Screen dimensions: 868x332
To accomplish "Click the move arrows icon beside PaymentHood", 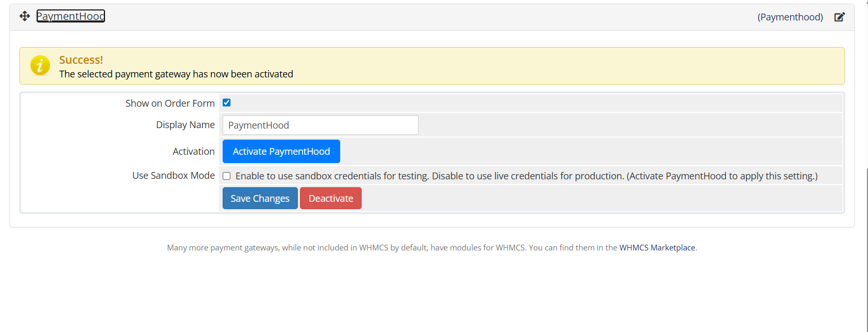I will [x=25, y=16].
